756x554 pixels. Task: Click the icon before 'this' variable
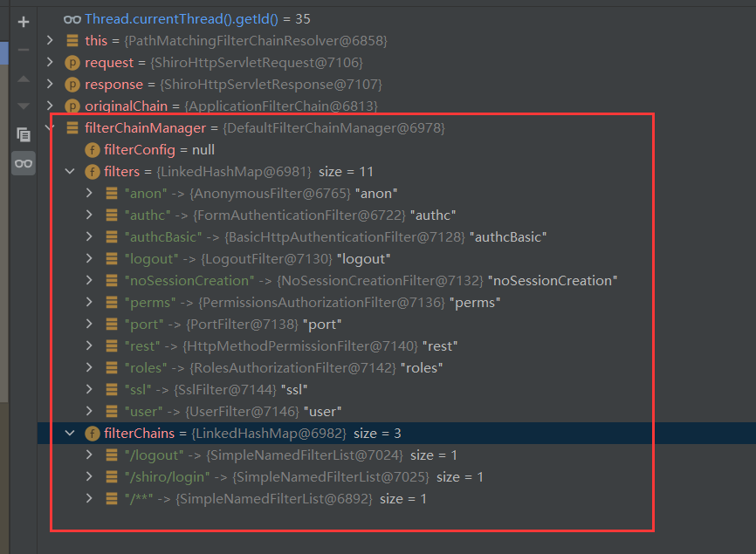coord(72,40)
